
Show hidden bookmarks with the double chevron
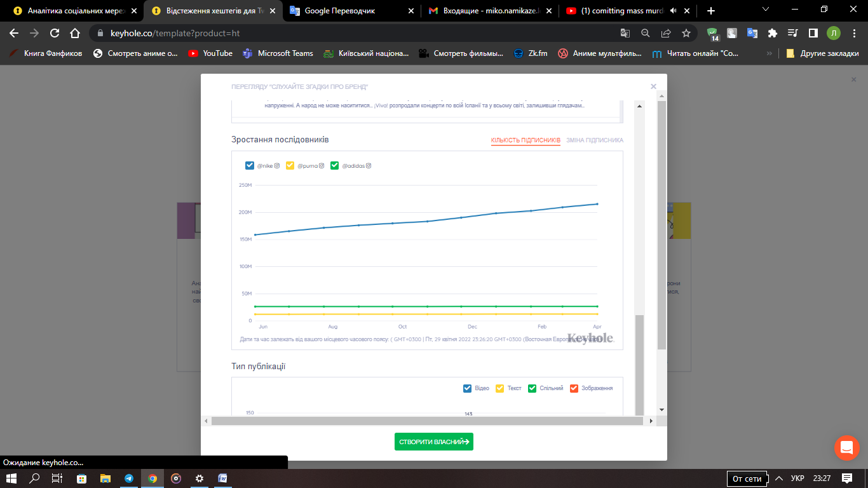pyautogui.click(x=770, y=53)
